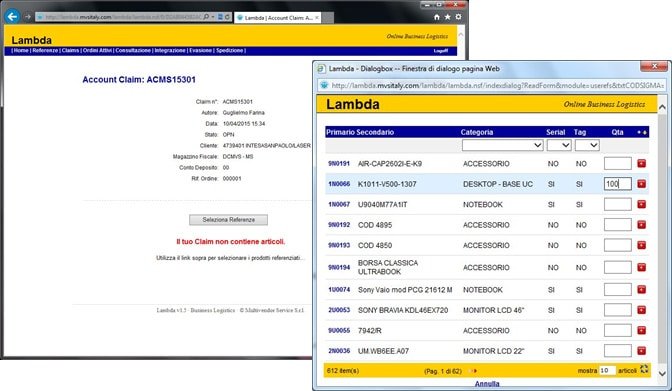The width and height of the screenshot is (672, 391).
Task: Close the Account Claim browser tab
Action: [x=317, y=18]
